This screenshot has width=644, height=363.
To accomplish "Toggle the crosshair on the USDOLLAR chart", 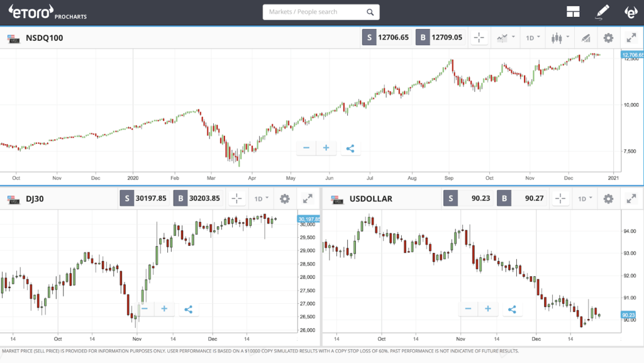I will (x=560, y=199).
